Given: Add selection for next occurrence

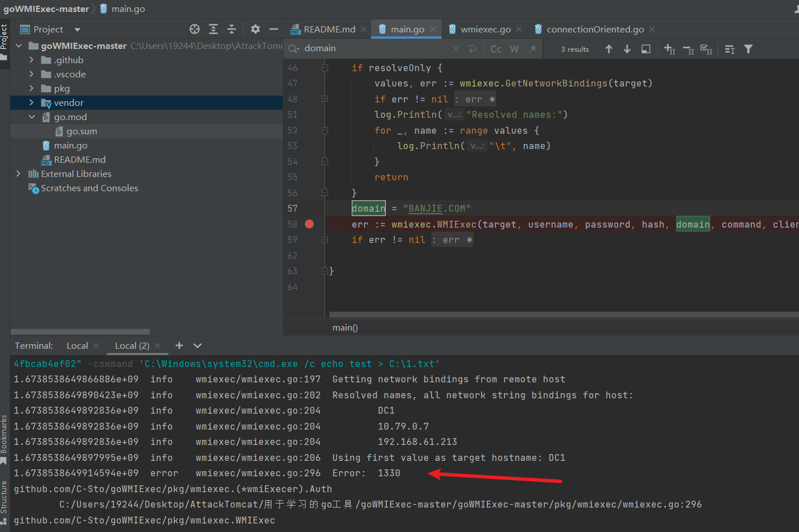Looking at the screenshot, I should [670, 49].
